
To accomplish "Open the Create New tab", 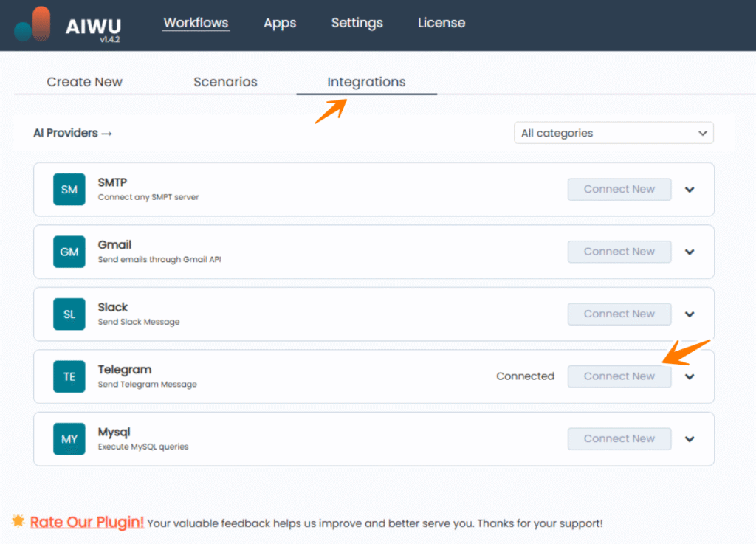I will click(84, 82).
